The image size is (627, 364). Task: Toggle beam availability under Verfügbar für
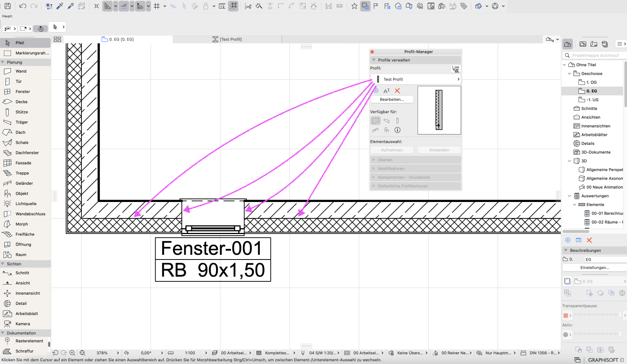(x=387, y=121)
